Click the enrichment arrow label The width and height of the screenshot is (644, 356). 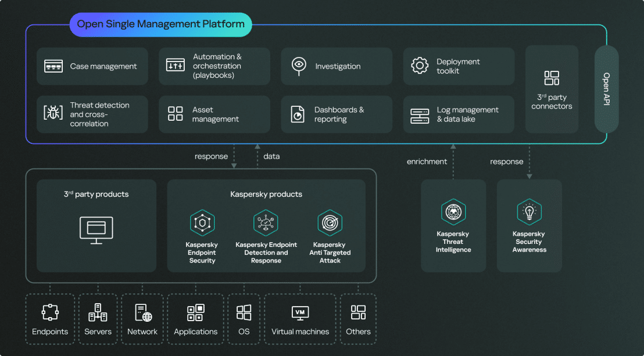tap(427, 161)
